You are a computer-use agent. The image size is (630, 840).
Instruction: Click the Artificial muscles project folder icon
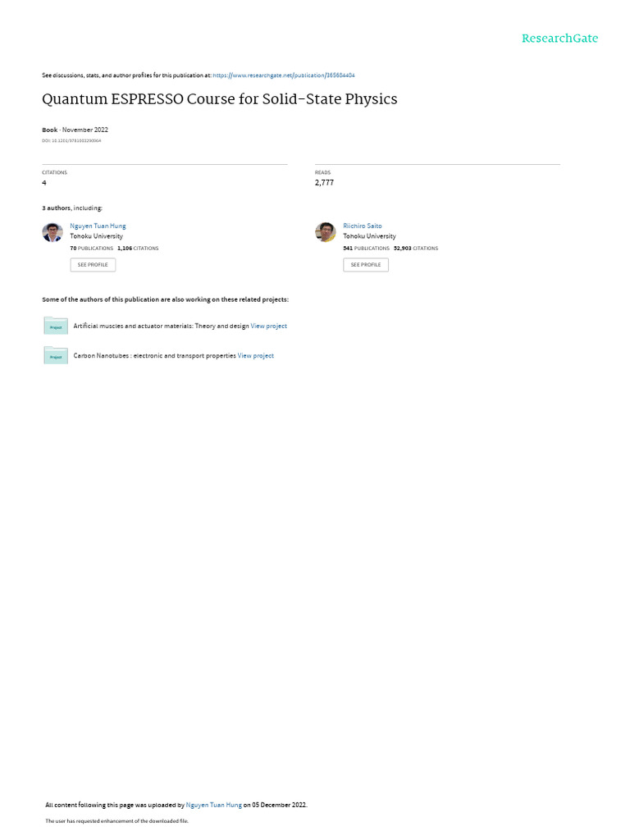[56, 326]
